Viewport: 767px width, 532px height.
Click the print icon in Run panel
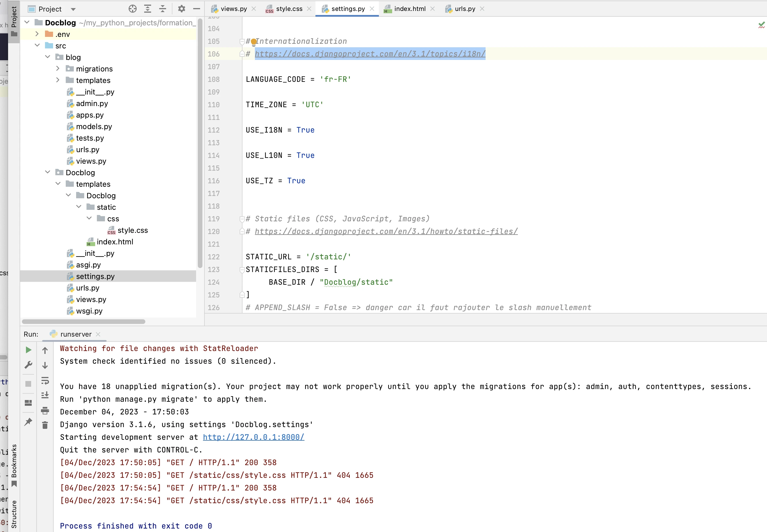coord(45,410)
